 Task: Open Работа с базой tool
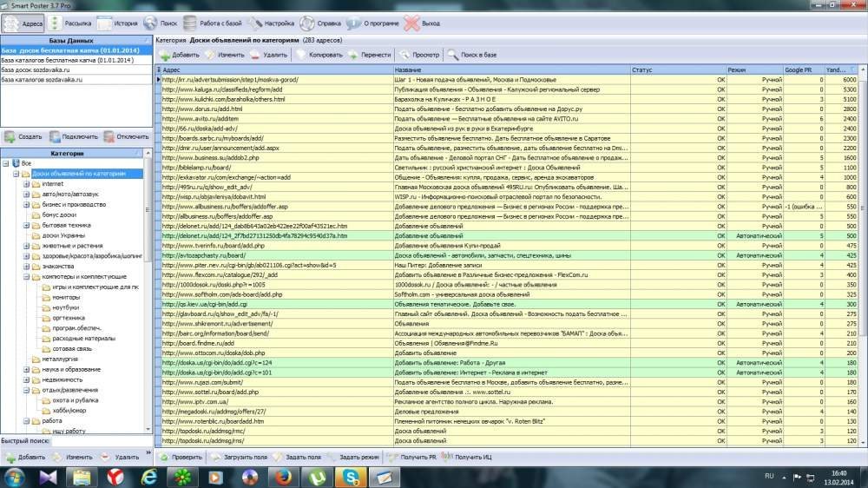pos(214,23)
